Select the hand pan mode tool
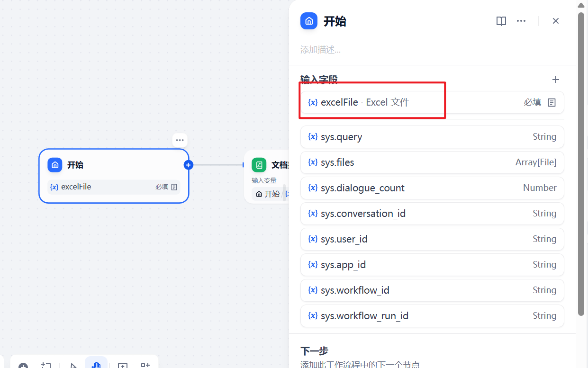Image resolution: width=588 pixels, height=368 pixels. (x=96, y=365)
